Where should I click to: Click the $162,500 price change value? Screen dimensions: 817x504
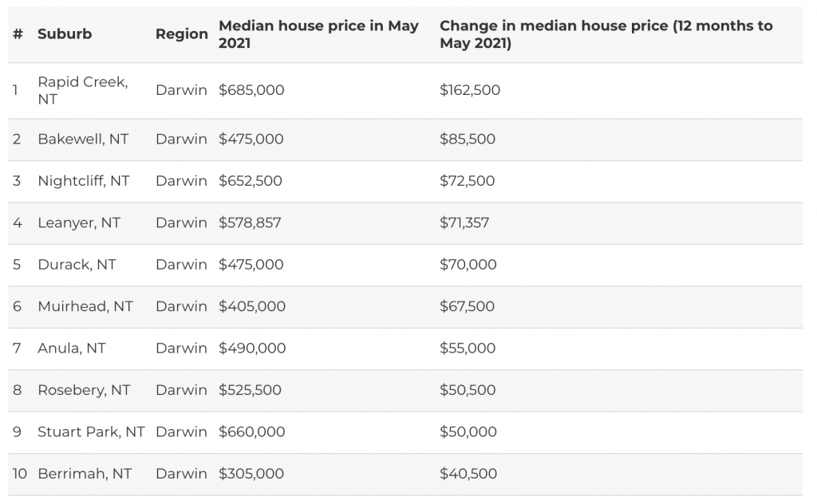click(x=470, y=90)
